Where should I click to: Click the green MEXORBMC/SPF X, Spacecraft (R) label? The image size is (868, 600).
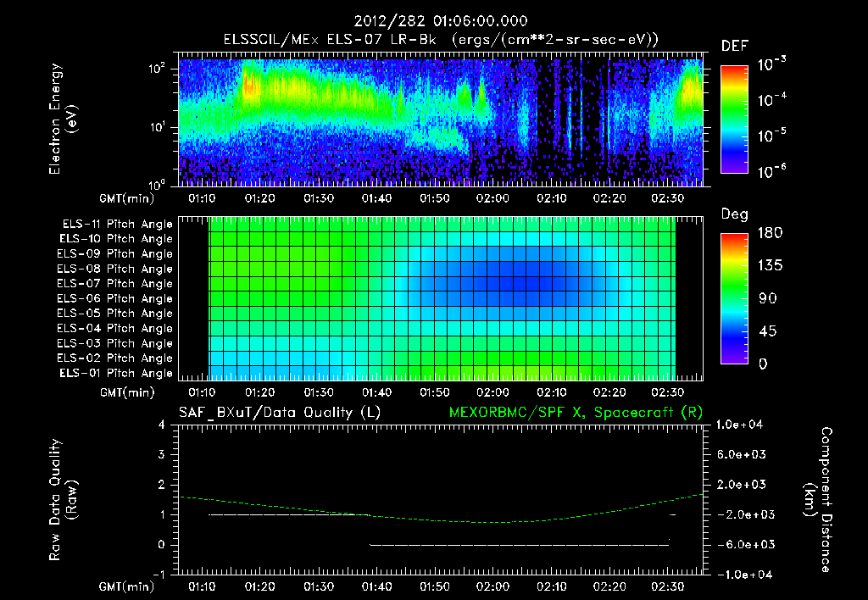point(576,413)
